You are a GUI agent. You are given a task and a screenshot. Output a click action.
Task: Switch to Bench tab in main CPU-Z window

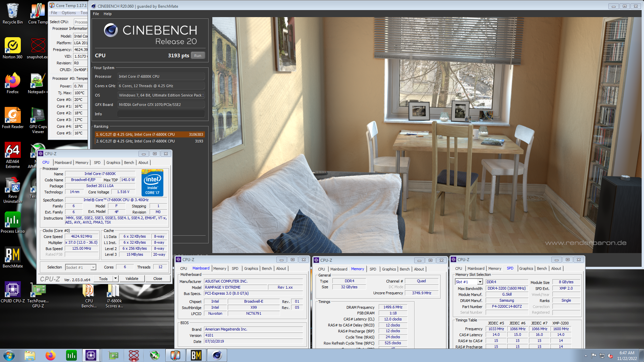[129, 163]
